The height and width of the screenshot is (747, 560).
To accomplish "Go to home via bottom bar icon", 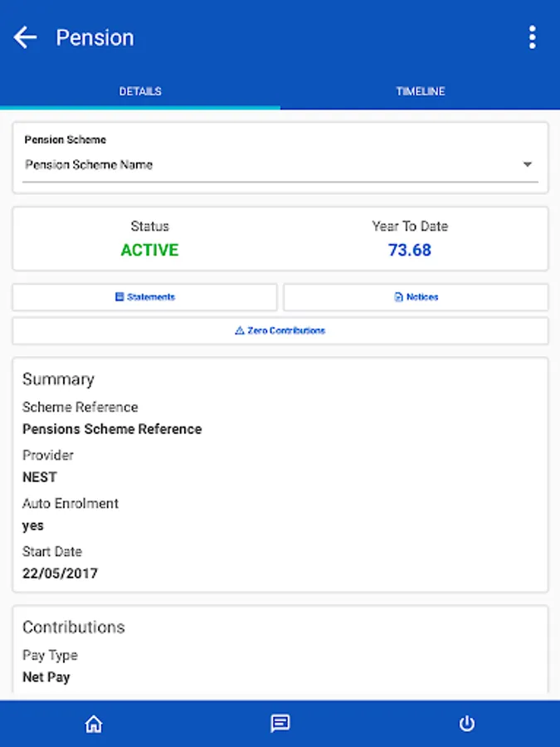I will (x=94, y=724).
